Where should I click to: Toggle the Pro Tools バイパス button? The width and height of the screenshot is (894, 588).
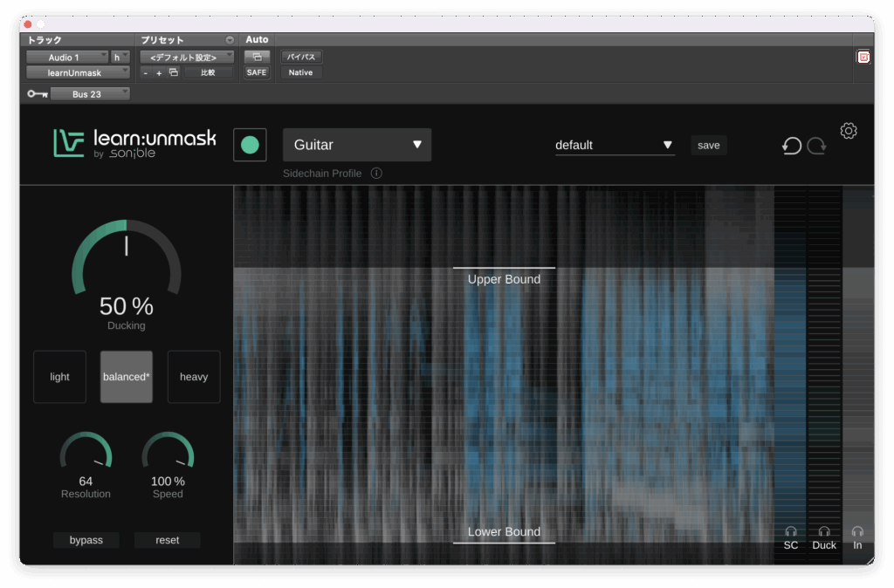pyautogui.click(x=301, y=57)
